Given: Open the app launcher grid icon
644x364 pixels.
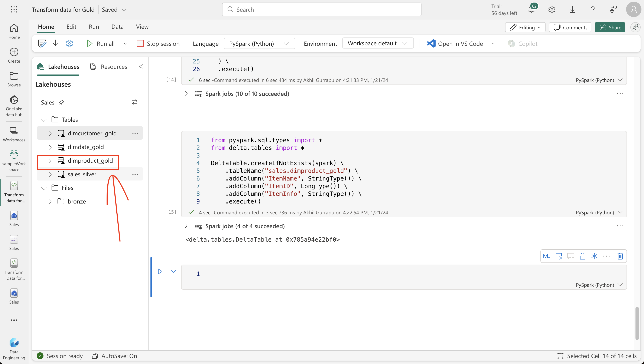Looking at the screenshot, I should pos(14,10).
